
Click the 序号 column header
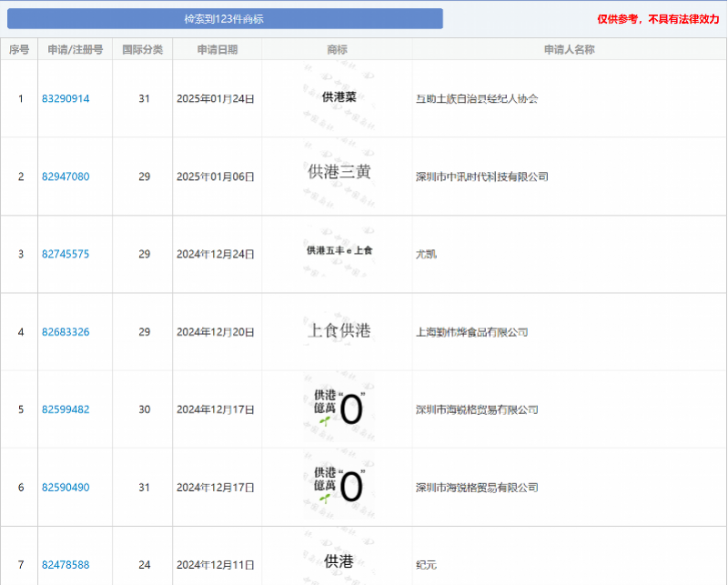[x=19, y=49]
